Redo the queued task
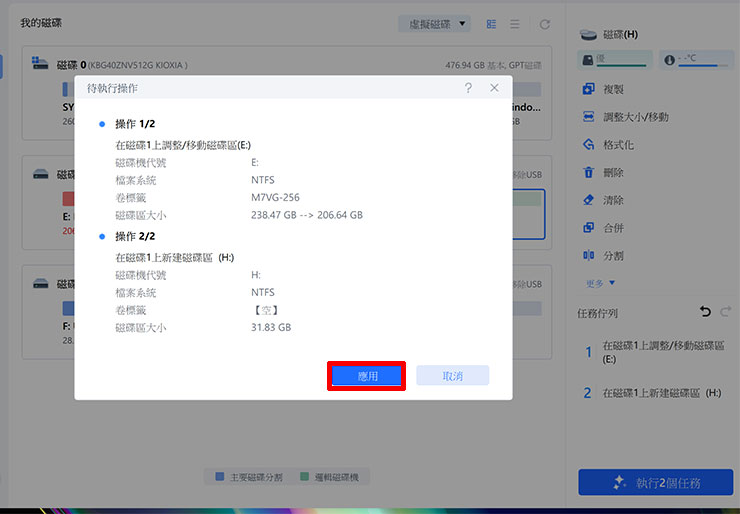The image size is (740, 514). [x=725, y=312]
